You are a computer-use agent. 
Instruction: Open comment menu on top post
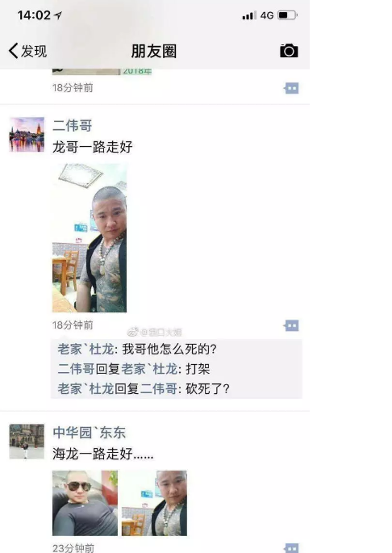pyautogui.click(x=291, y=88)
